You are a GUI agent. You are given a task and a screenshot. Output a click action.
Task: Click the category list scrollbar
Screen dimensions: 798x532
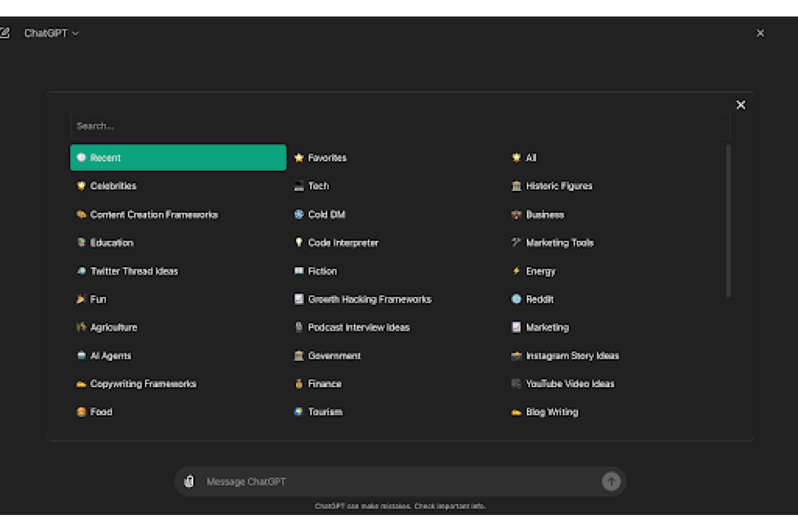[728, 221]
